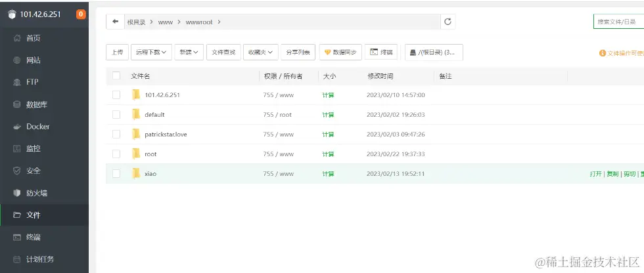644x273 pixels.
Task: Click the 上传 upload button
Action: 117,52
